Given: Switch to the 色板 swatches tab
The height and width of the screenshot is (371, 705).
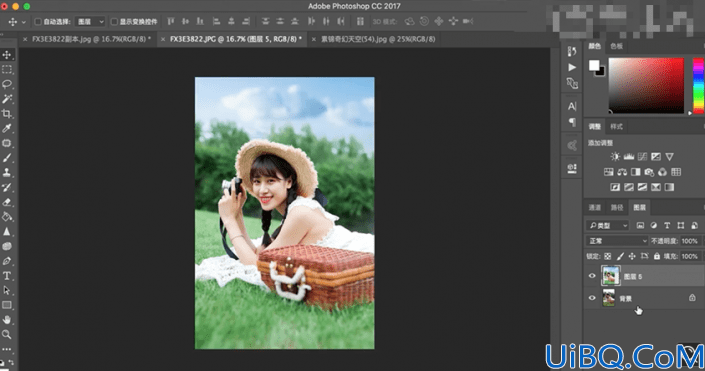Looking at the screenshot, I should (616, 46).
